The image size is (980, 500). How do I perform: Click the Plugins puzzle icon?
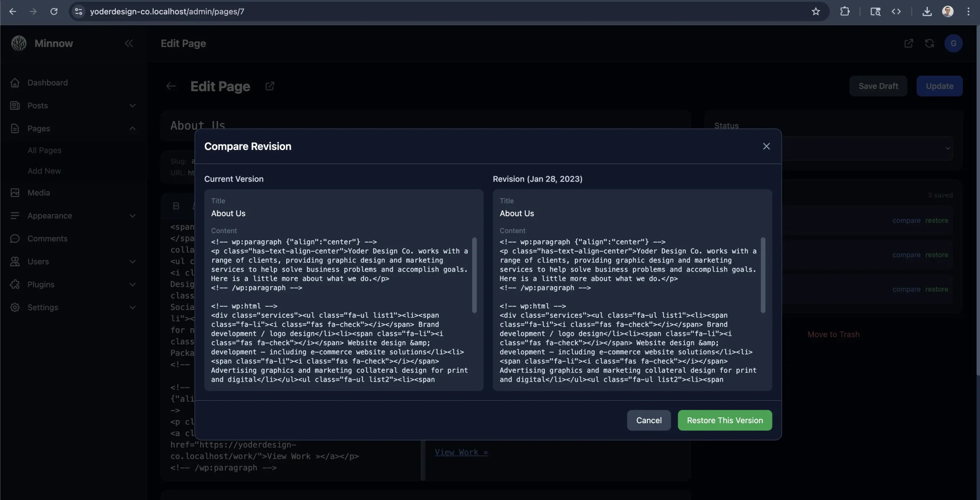(15, 285)
